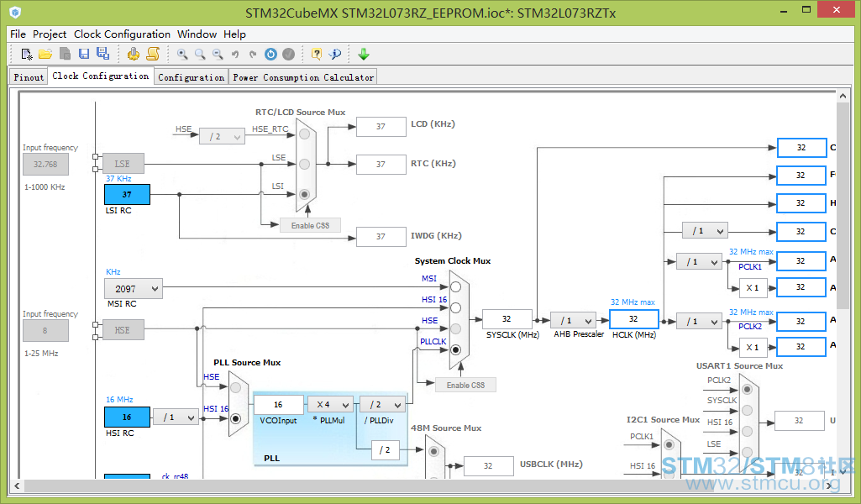The width and height of the screenshot is (861, 504).
Task: Open the MSI RC 2097 frequency dropdown
Action: 134,289
